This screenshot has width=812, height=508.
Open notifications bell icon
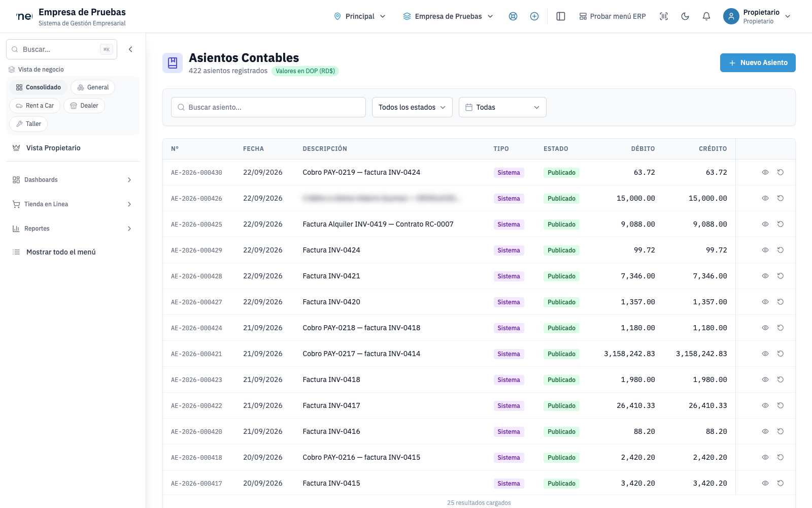pyautogui.click(x=706, y=16)
